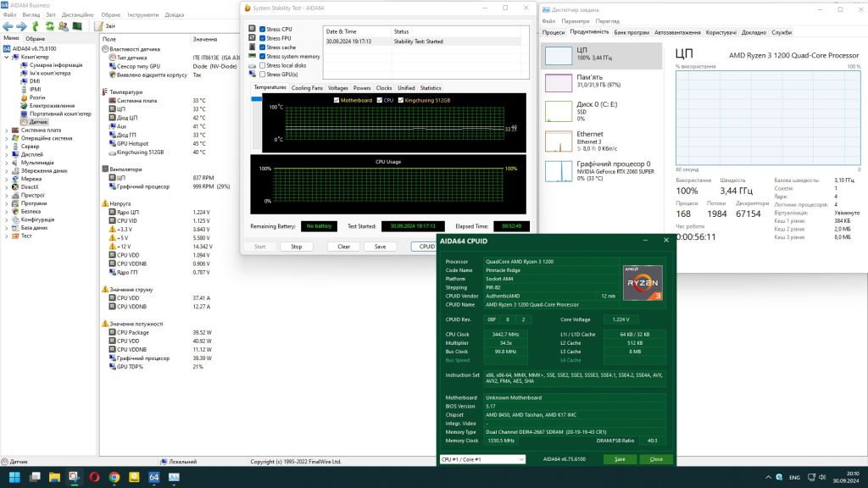
Task: Select Диск 0 (C: E:) in Task Manager
Action: pos(601,111)
